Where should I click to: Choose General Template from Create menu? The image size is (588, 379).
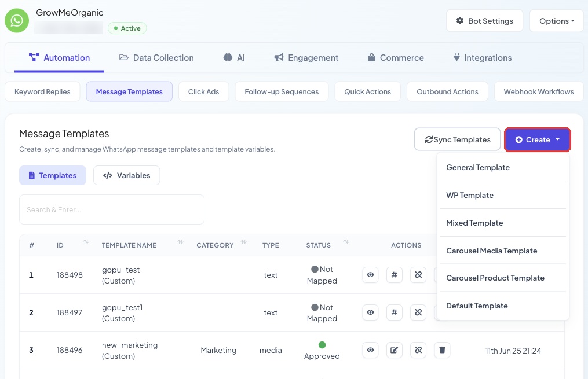point(503,167)
